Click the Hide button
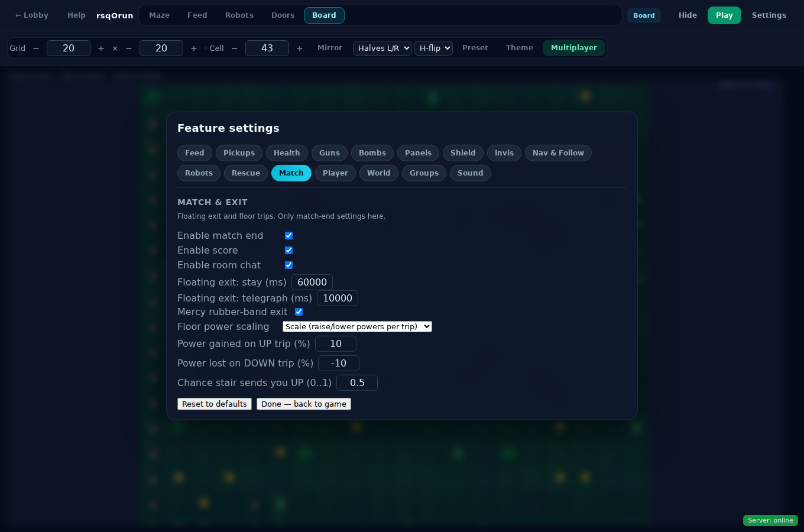The image size is (804, 532). 688,15
